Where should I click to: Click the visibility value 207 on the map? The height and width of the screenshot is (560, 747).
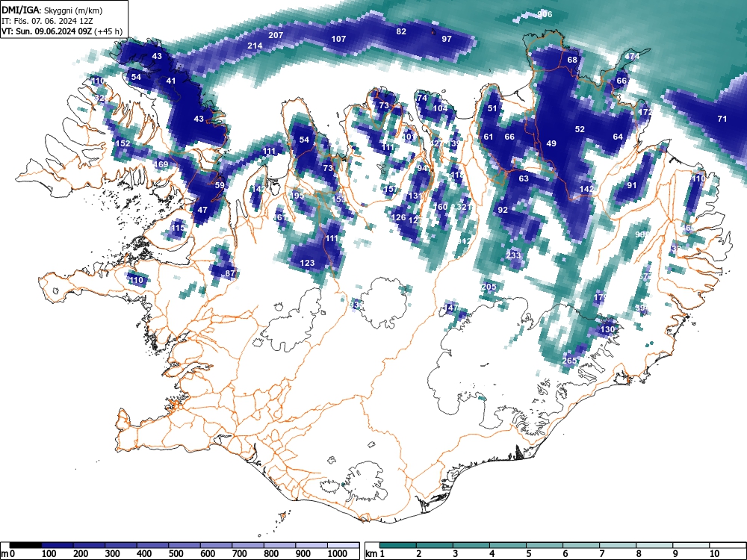(x=276, y=35)
